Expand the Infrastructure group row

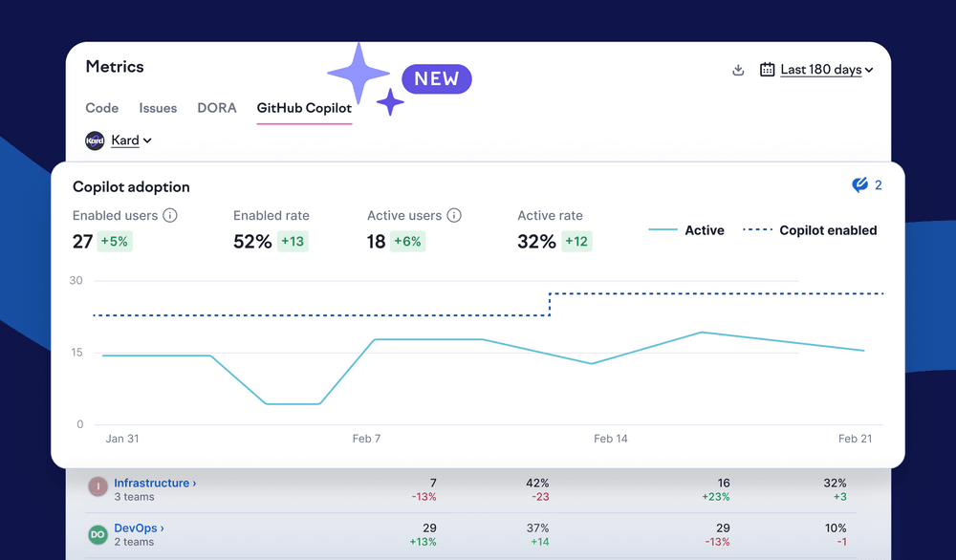coord(155,484)
